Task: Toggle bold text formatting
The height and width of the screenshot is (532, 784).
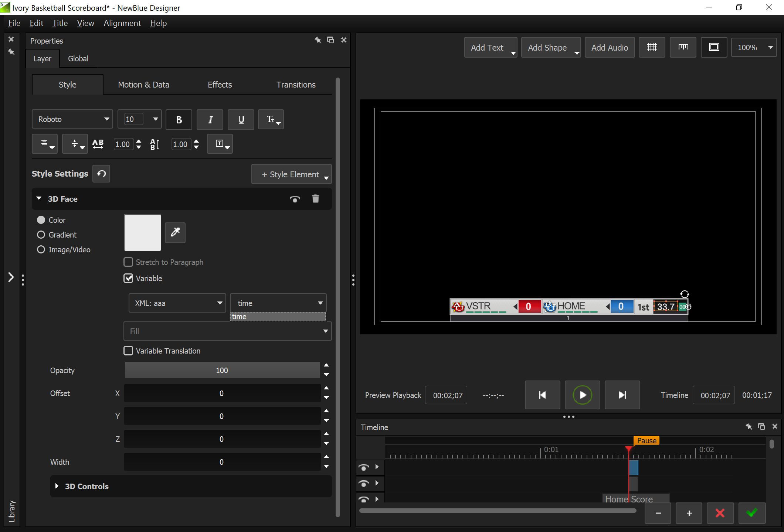Action: click(x=179, y=120)
